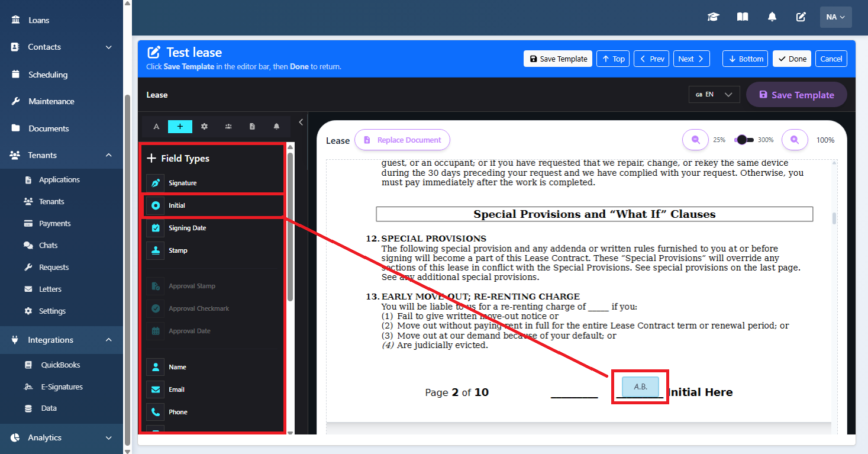Collapse the Tenants sidebar section
Screen dimensions: 868x454
(62, 155)
